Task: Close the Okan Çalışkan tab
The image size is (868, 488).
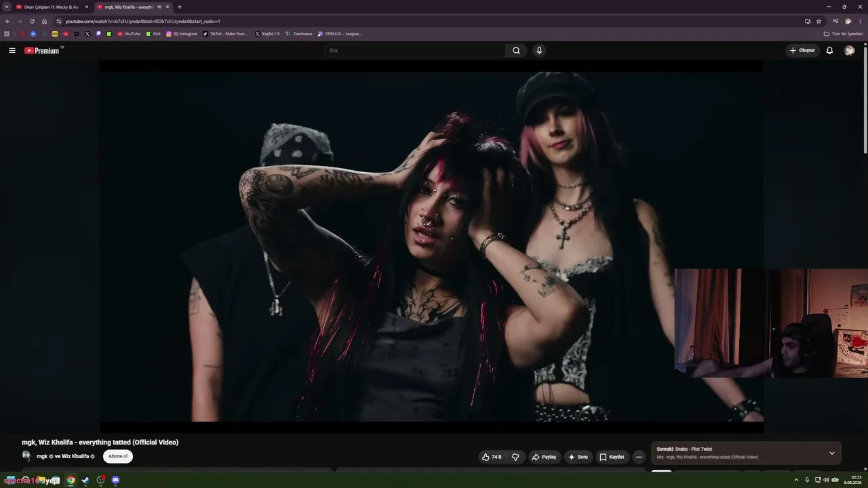Action: [86, 7]
